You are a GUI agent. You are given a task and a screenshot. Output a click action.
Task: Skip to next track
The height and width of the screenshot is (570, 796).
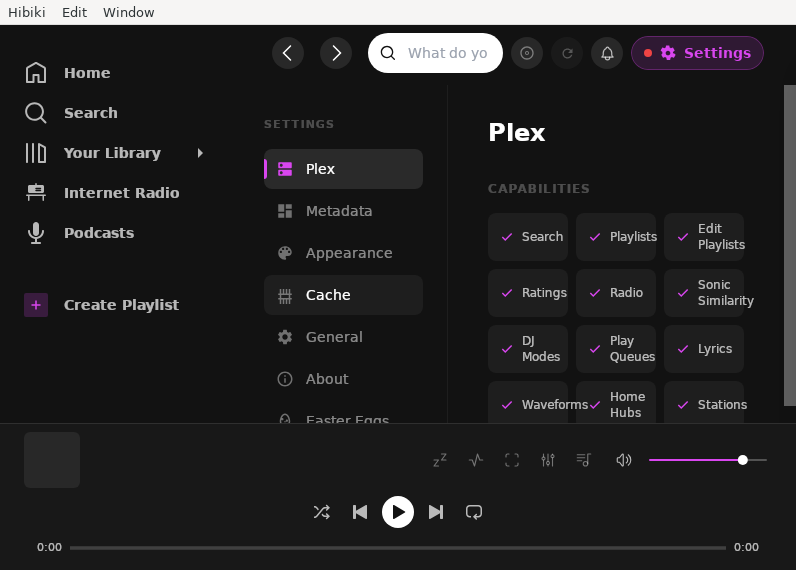[436, 512]
